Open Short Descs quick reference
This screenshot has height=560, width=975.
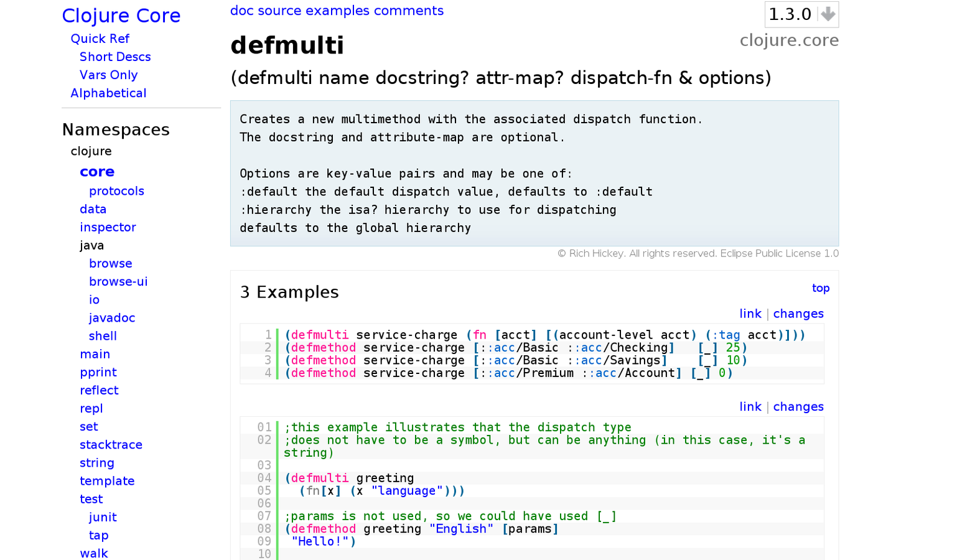click(x=115, y=57)
